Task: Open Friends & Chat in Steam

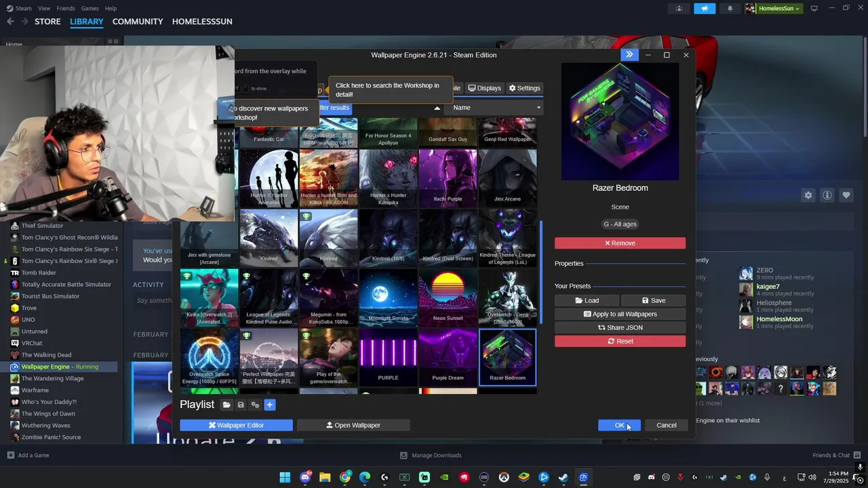Action: [x=835, y=455]
